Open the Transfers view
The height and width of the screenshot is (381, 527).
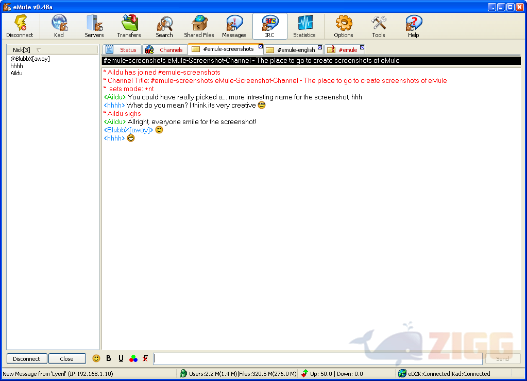pyautogui.click(x=129, y=26)
